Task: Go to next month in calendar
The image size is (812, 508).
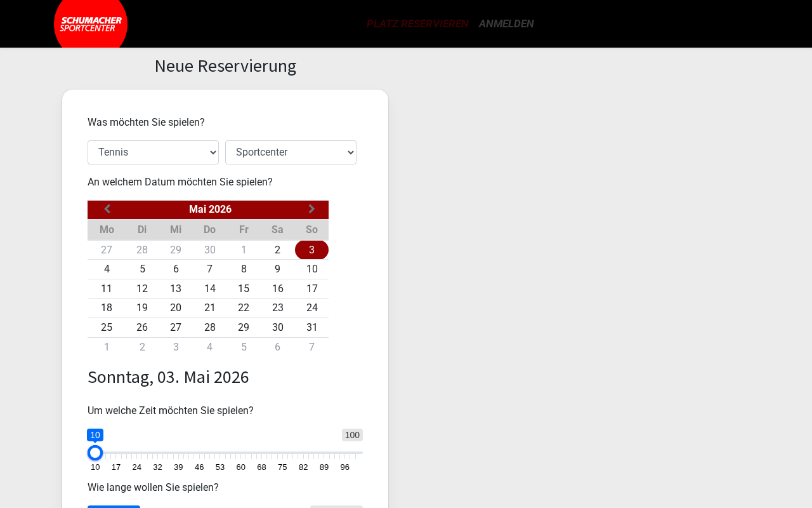Action: (311, 210)
